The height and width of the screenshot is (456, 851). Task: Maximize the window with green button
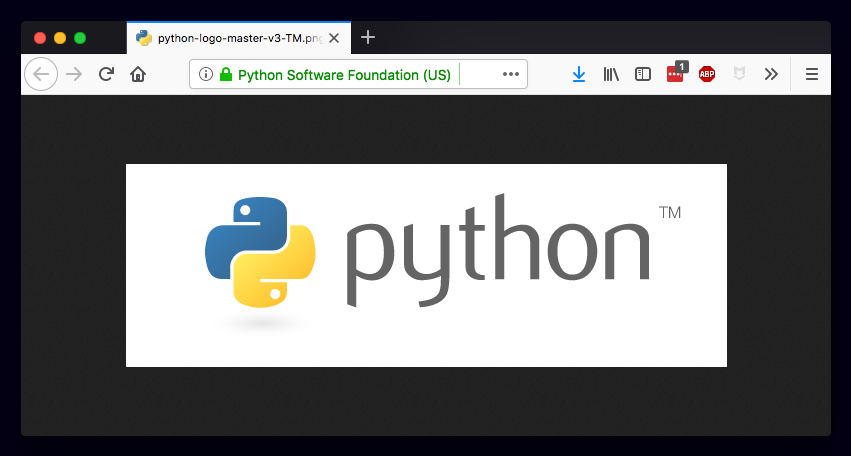[80, 38]
